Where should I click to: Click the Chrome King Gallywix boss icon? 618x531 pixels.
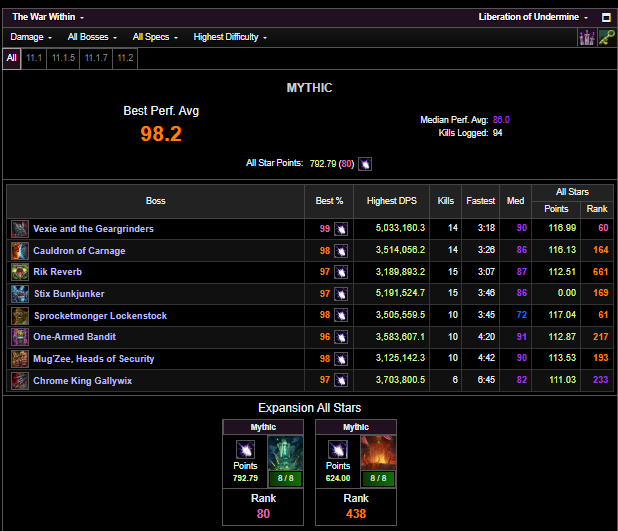[x=20, y=381]
